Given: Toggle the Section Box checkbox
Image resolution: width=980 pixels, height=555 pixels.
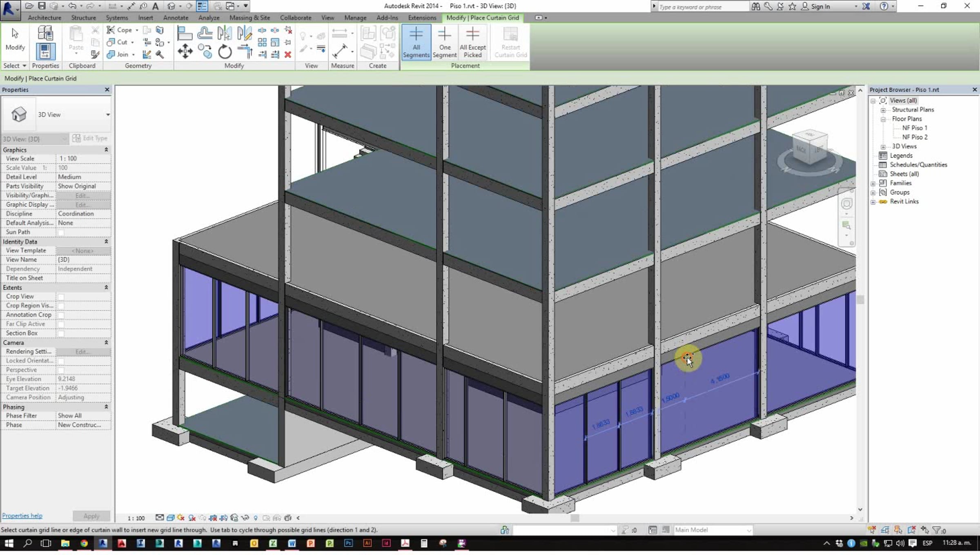Looking at the screenshot, I should (x=61, y=334).
